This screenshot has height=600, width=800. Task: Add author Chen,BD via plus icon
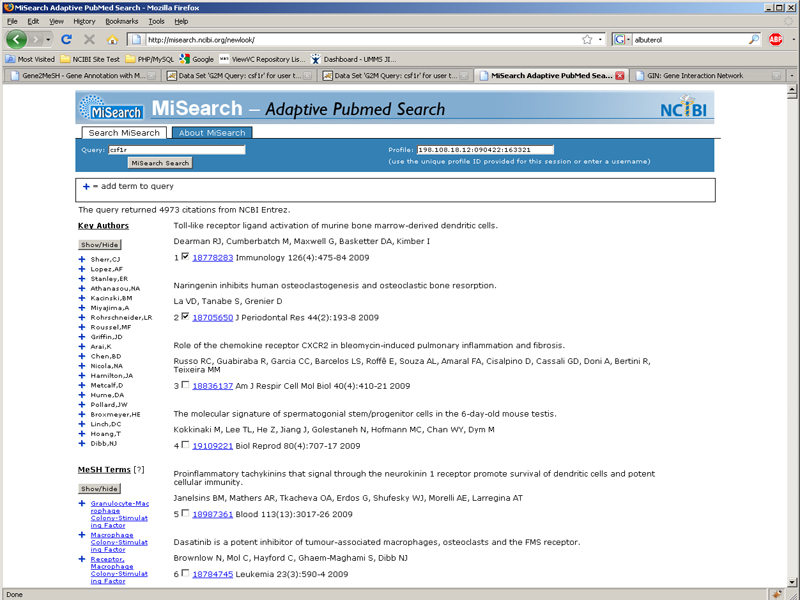click(x=82, y=356)
